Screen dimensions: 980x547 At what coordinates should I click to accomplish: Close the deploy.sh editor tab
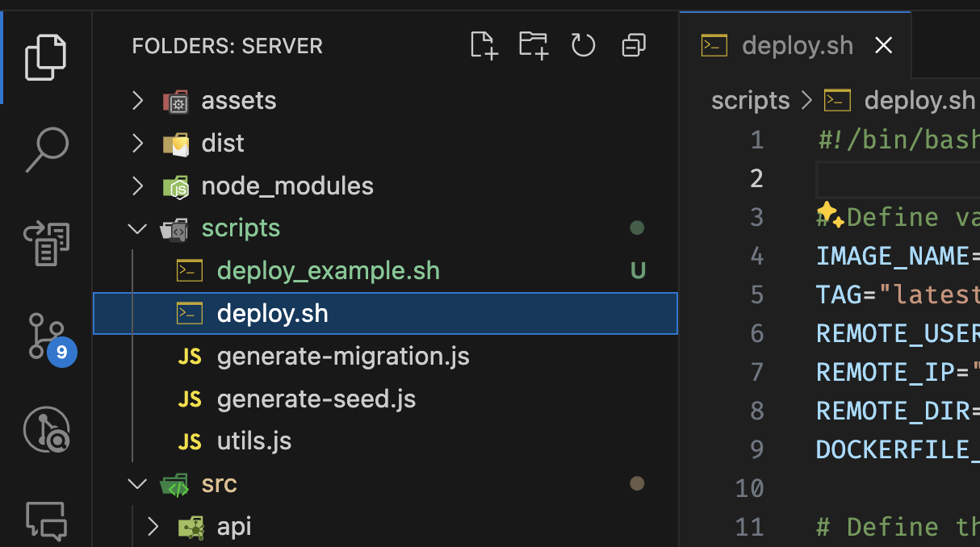click(x=884, y=46)
